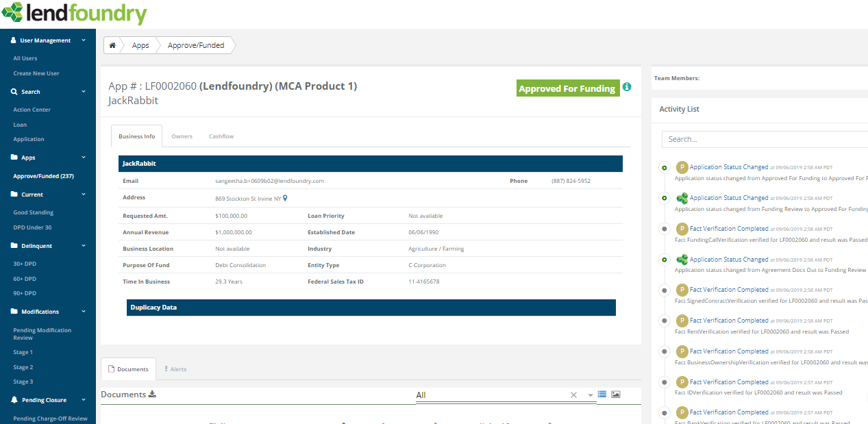Click the map pin beside the Stockton St address
Screen dimensions: 868x424
pyautogui.click(x=286, y=197)
